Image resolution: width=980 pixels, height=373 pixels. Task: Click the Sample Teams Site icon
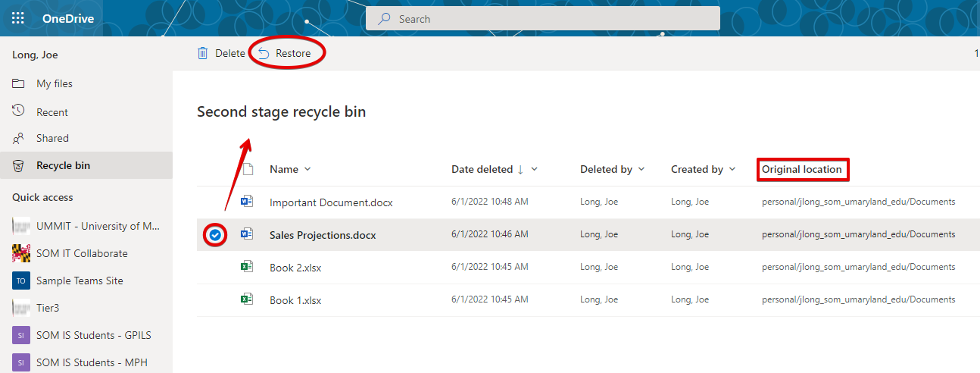(x=21, y=281)
